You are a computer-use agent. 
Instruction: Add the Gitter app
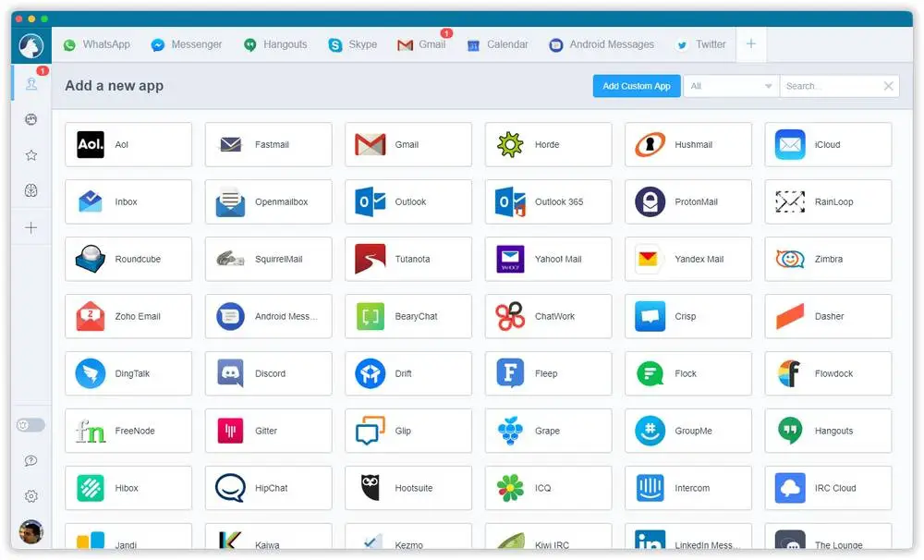[268, 431]
